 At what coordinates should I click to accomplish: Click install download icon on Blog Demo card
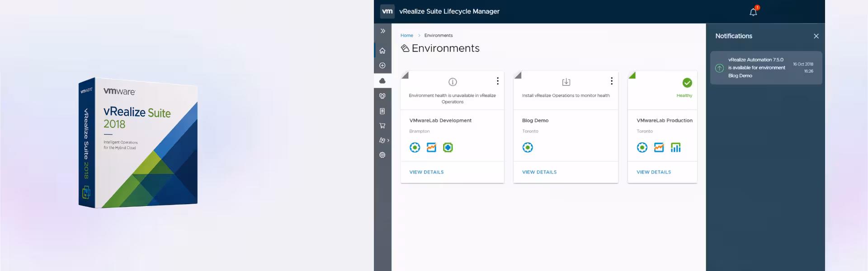coord(566,82)
